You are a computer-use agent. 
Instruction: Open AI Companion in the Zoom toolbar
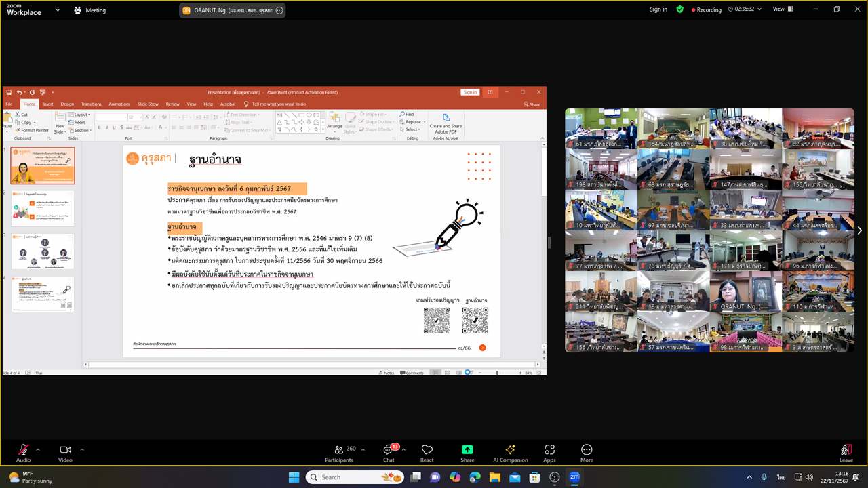(x=510, y=452)
